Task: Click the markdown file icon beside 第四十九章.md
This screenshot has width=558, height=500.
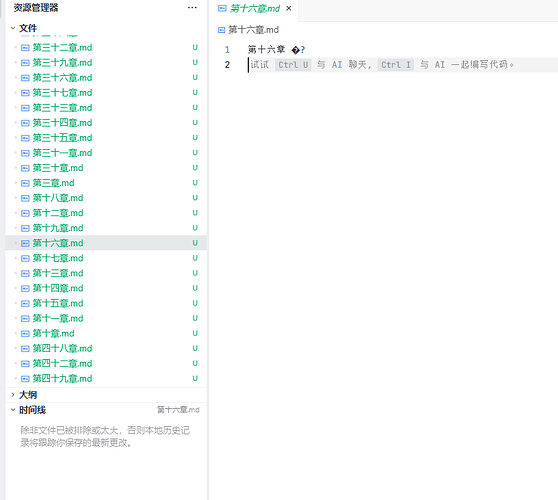Action: pos(25,379)
